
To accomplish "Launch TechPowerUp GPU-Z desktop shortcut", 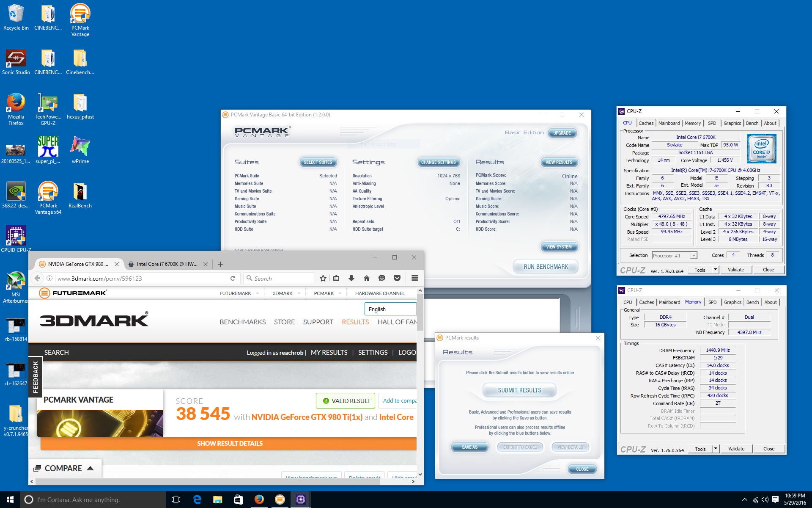I will [48, 110].
